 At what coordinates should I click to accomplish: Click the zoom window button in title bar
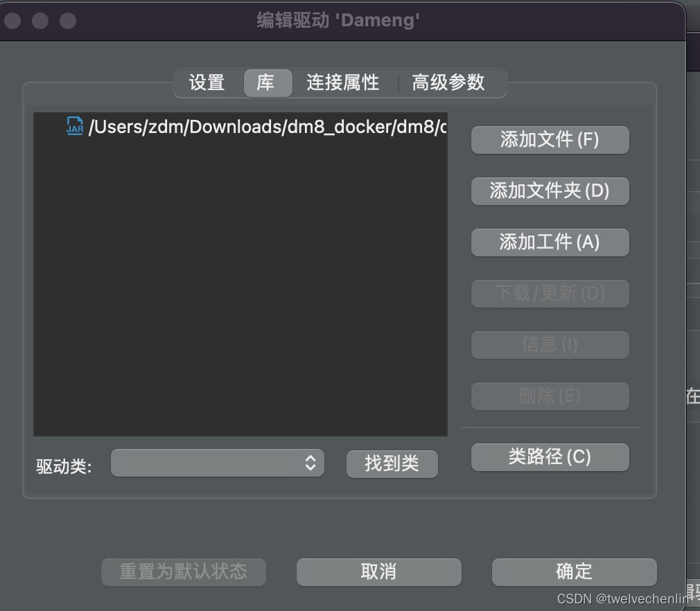coord(68,21)
